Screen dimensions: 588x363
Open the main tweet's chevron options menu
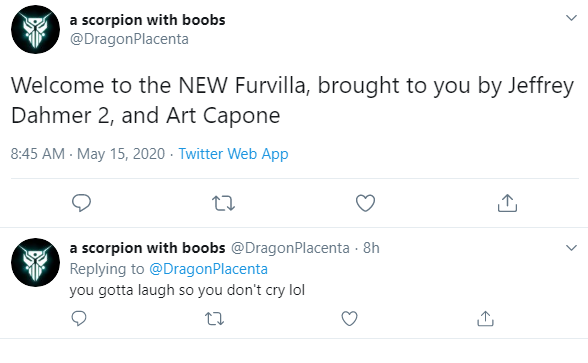[571, 18]
